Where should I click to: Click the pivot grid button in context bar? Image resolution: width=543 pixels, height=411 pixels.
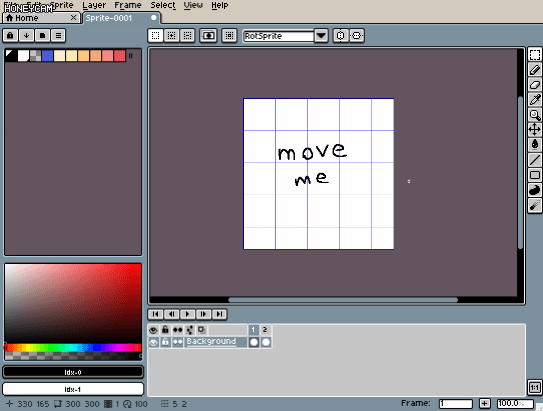pos(229,35)
